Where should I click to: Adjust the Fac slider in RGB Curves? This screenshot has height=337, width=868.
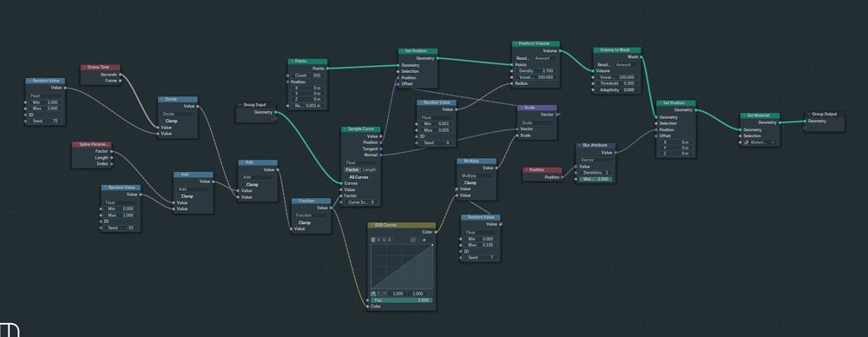pyautogui.click(x=401, y=300)
